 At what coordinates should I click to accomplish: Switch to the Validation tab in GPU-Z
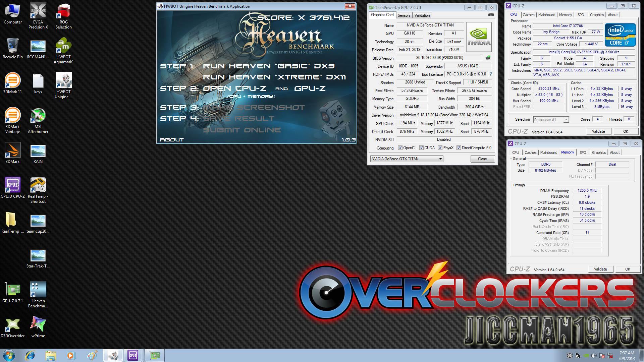coord(422,15)
